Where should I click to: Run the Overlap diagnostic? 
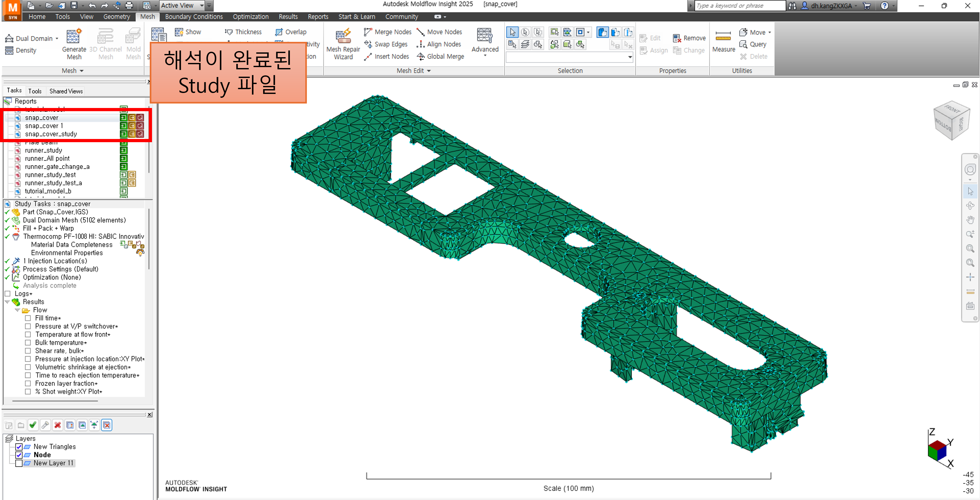click(x=291, y=32)
